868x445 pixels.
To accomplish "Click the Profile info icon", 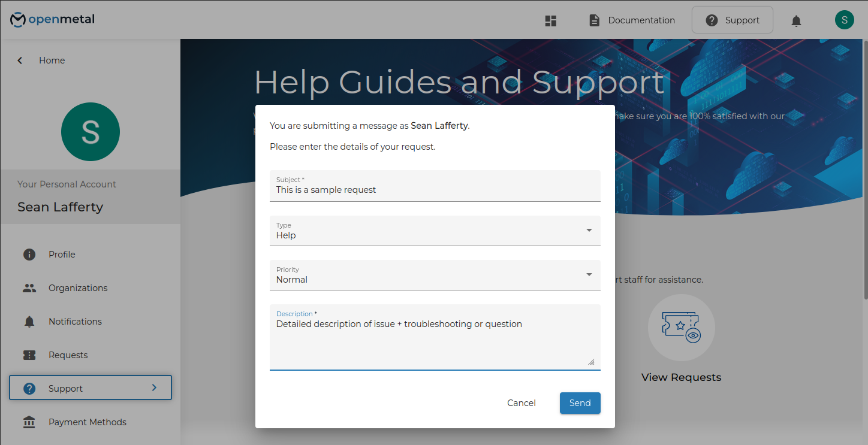I will (x=29, y=255).
